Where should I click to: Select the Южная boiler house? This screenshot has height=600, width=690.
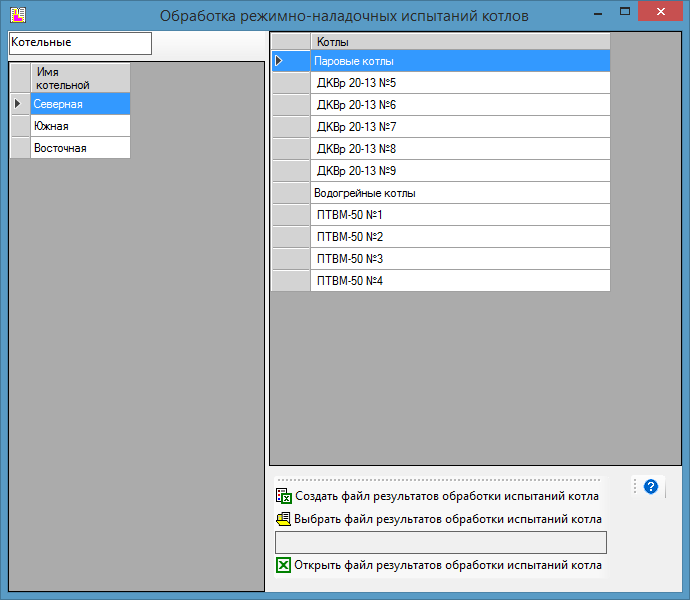(x=79, y=126)
